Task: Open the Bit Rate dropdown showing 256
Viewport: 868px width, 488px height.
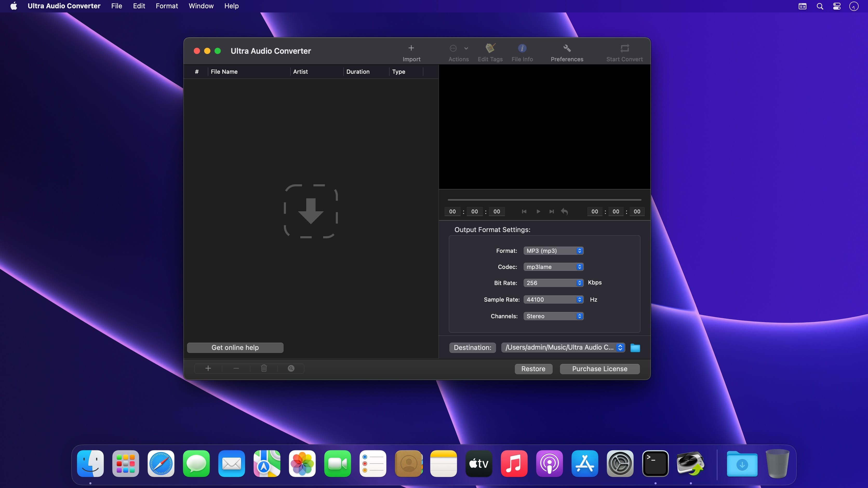Action: (553, 283)
